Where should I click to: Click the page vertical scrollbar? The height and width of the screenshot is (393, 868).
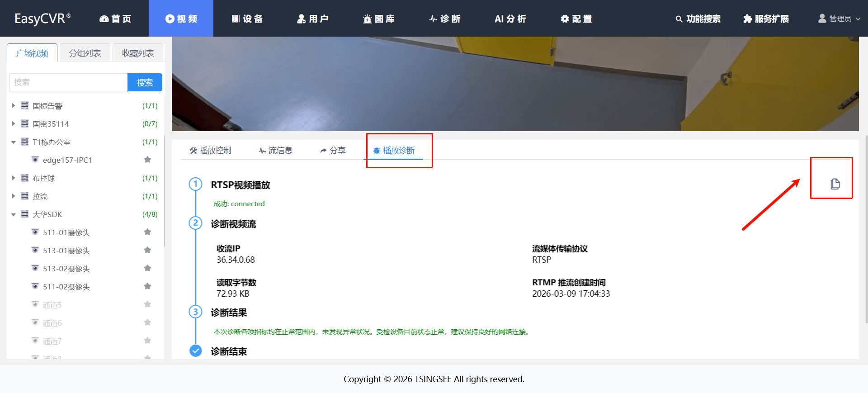866,229
